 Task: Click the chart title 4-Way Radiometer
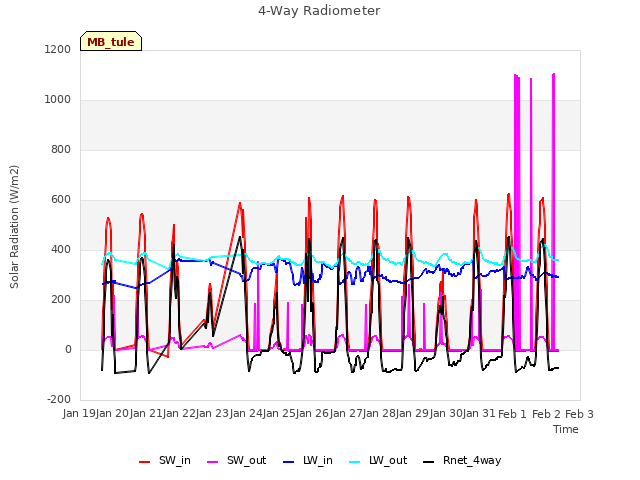(x=319, y=11)
